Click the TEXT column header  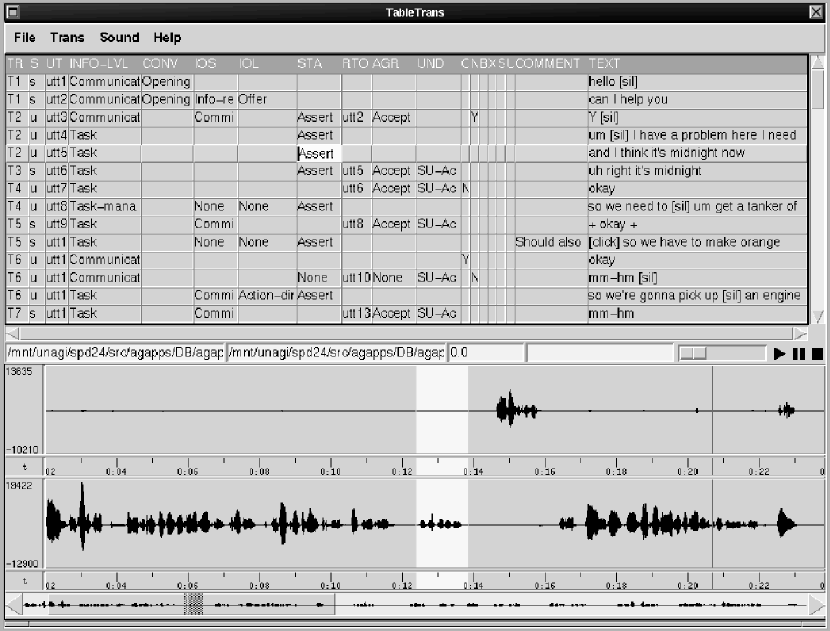click(605, 64)
